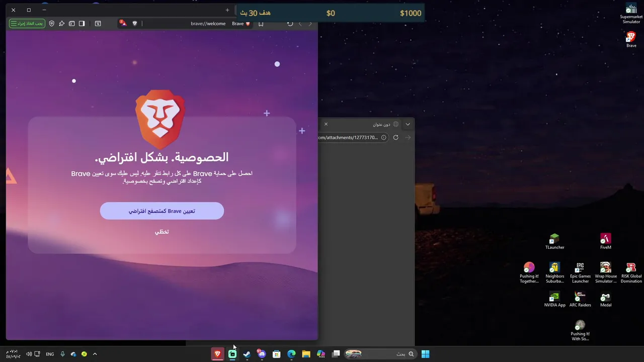Click the green Brave menu button
The width and height of the screenshot is (644, 362).
pyautogui.click(x=27, y=24)
